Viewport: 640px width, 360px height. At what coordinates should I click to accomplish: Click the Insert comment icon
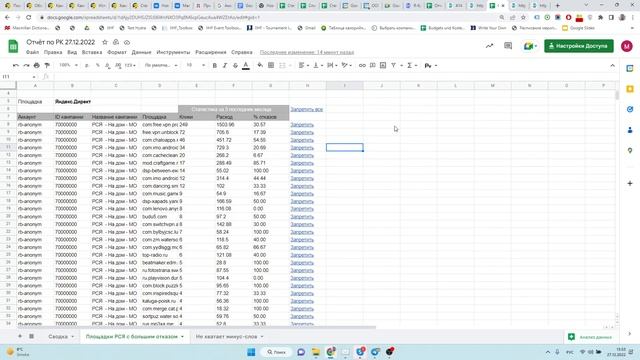coord(373,65)
